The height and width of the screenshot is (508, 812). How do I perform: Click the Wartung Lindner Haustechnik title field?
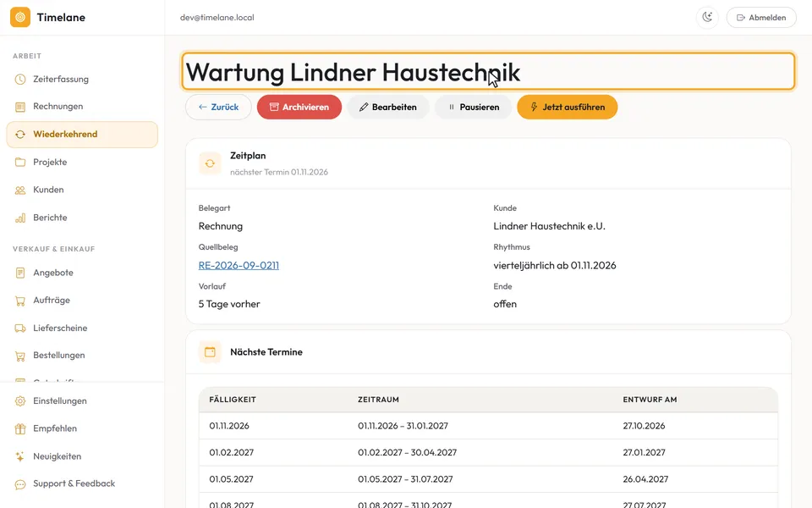[488, 71]
